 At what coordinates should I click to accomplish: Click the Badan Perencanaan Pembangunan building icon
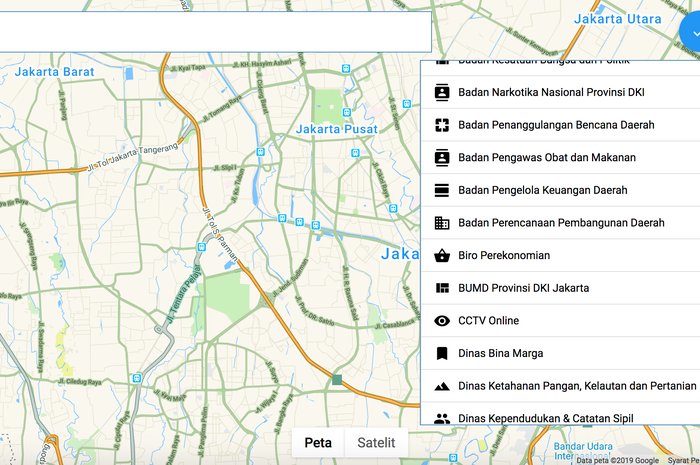[442, 223]
